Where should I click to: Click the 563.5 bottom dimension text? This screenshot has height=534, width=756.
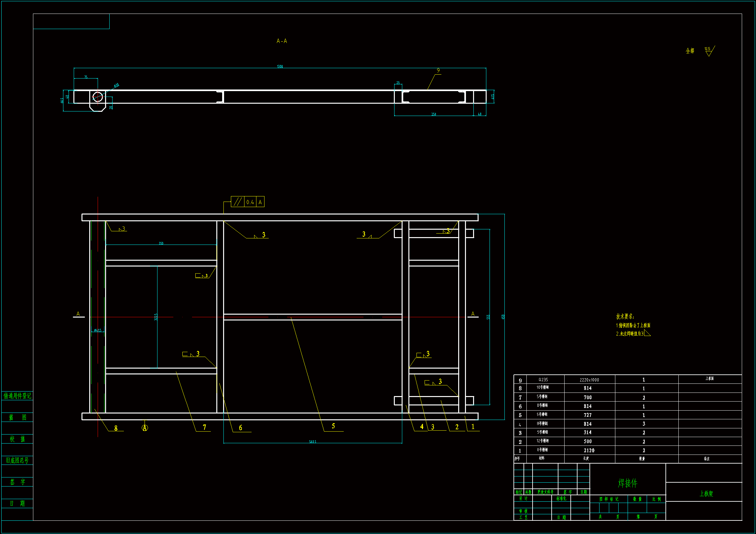(x=312, y=442)
